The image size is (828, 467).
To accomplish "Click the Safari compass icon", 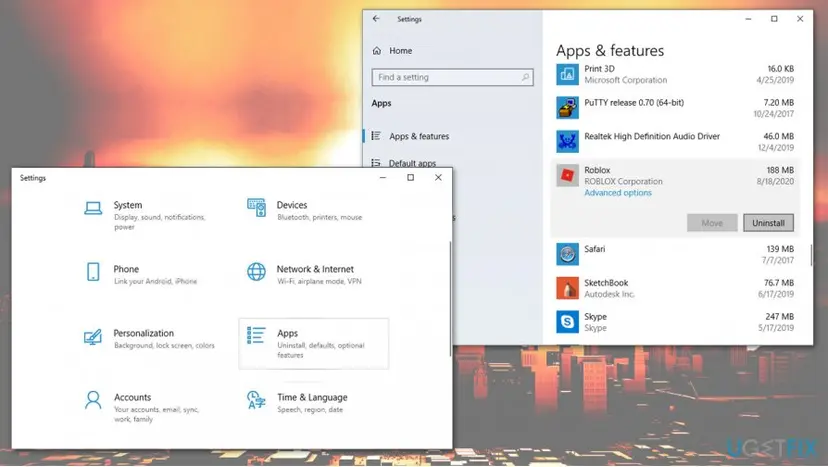I will coord(567,254).
